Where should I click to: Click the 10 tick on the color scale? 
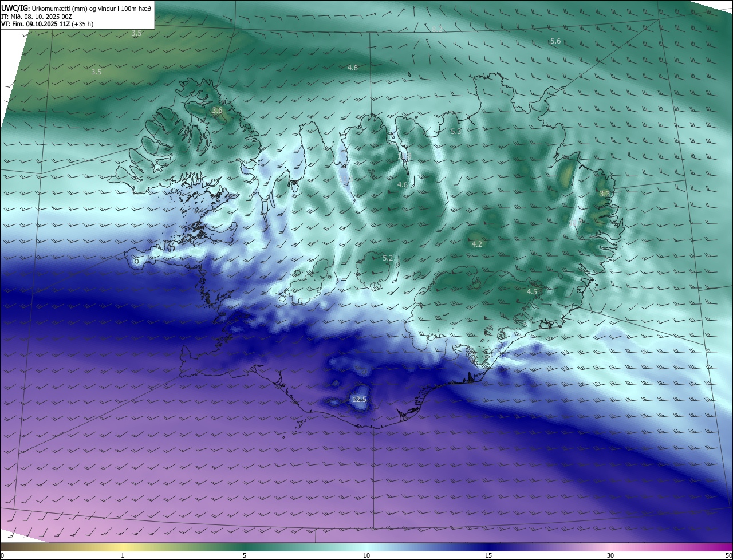pyautogui.click(x=366, y=555)
